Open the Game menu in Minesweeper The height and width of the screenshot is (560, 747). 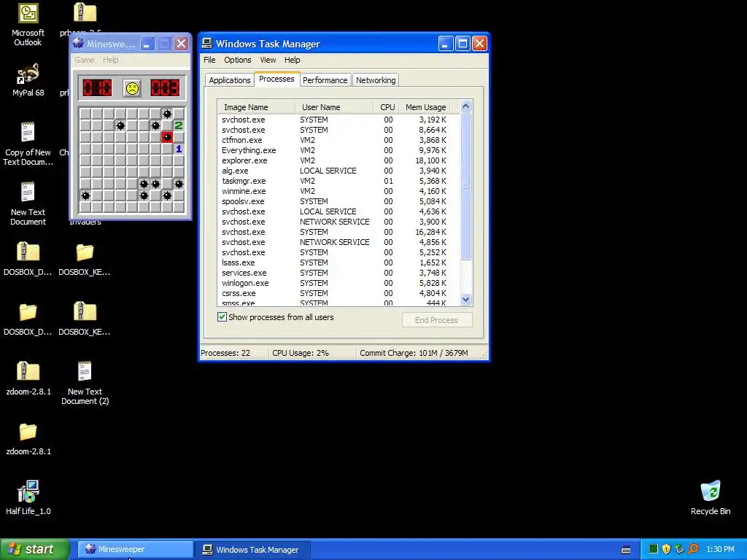pyautogui.click(x=85, y=60)
